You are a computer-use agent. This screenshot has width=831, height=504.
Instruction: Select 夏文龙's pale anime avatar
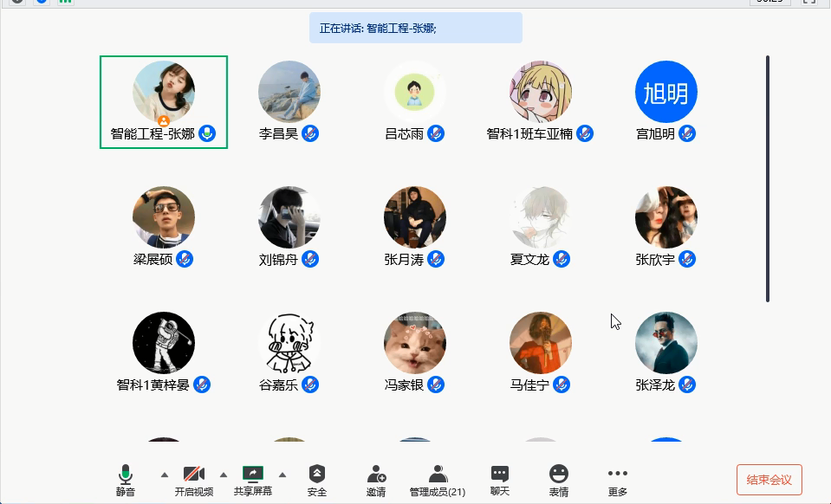tap(541, 217)
